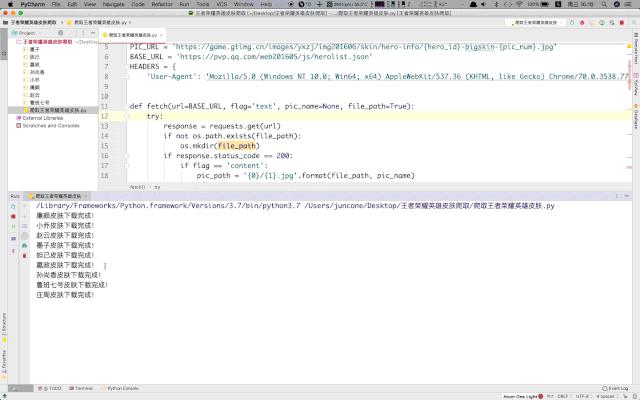Image resolution: width=640 pixels, height=400 pixels.
Task: Open the Project view dropdown
Action: click(x=28, y=33)
